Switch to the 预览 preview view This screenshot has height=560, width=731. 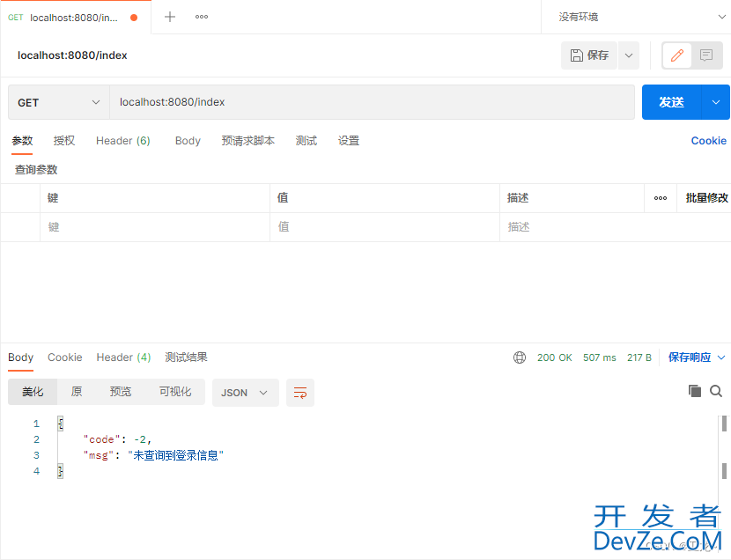[121, 392]
